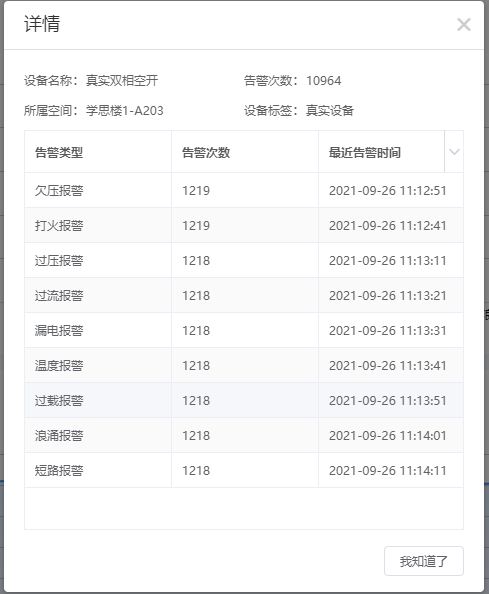Choose the 过流报警 row

pyautogui.click(x=244, y=295)
